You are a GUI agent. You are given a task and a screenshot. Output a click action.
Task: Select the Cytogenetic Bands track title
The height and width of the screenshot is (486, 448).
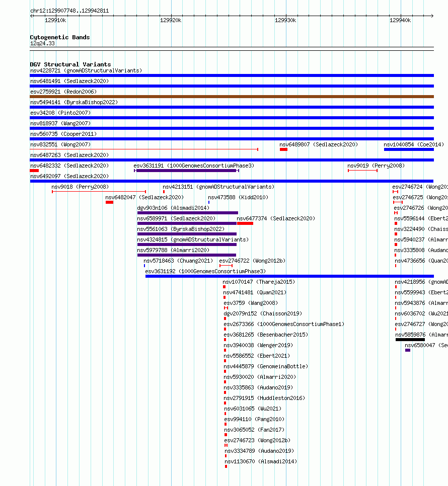pos(60,37)
